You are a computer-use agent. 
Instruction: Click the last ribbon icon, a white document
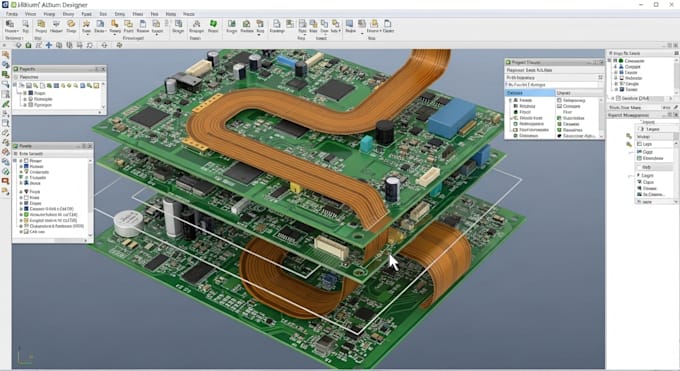388,23
